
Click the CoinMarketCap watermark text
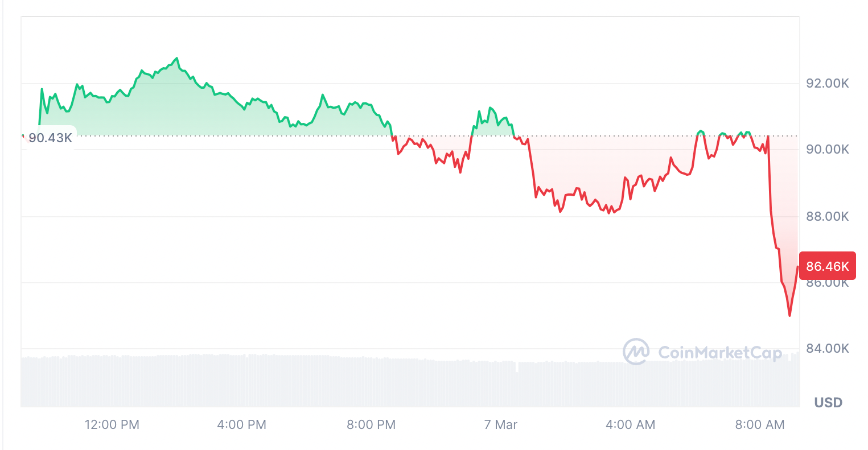pos(720,353)
